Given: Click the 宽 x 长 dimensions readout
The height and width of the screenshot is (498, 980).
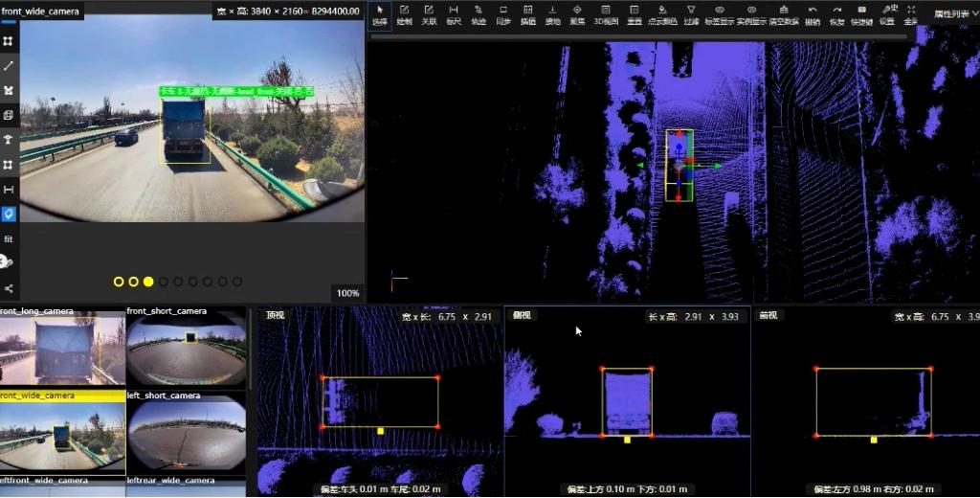Looking at the screenshot, I should (447, 317).
